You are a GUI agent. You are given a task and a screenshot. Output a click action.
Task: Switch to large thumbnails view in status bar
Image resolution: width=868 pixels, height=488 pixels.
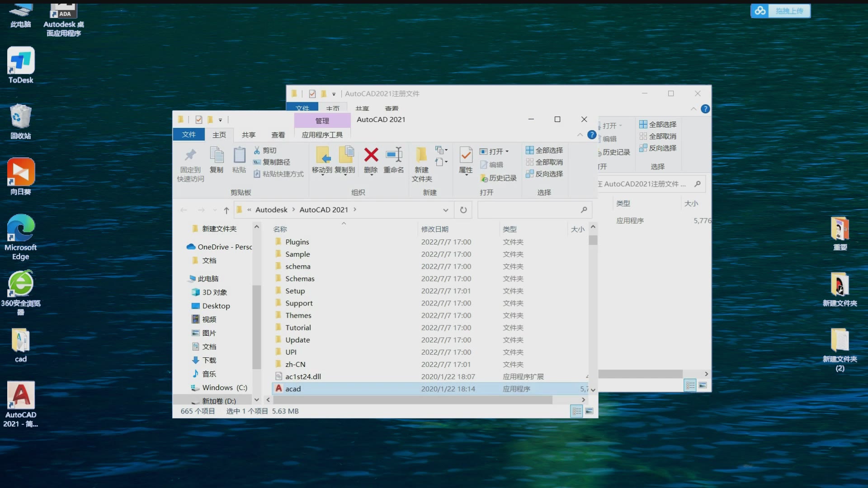[589, 411]
